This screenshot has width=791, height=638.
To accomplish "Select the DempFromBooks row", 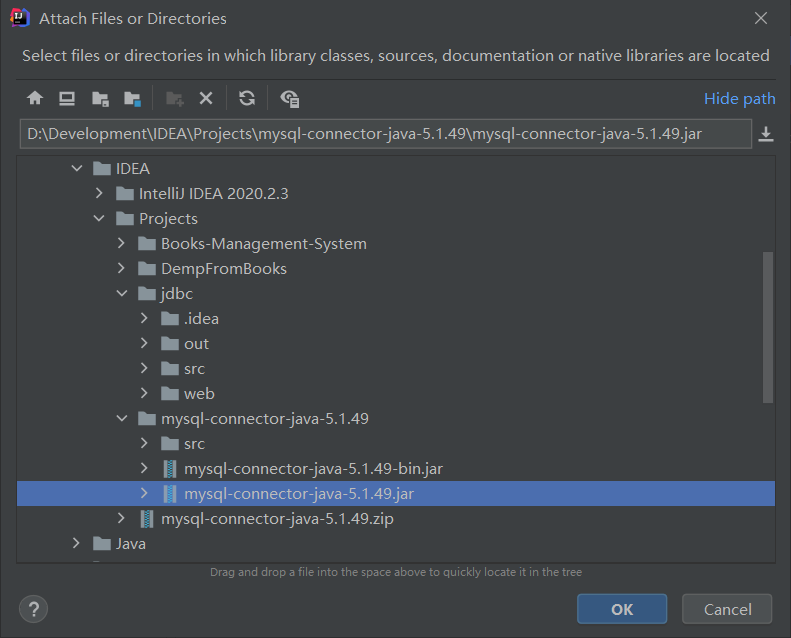I will pyautogui.click(x=396, y=269).
